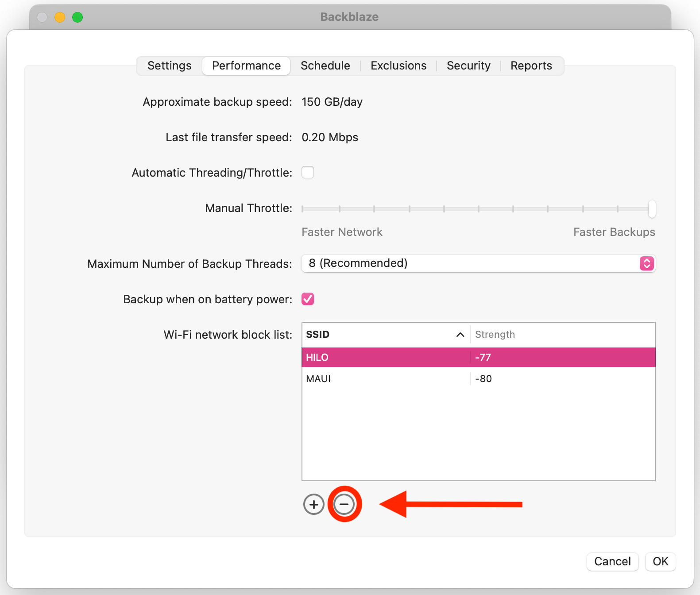Screen dimensions: 700x595
Task: Confirm with the OK button
Action: [660, 561]
